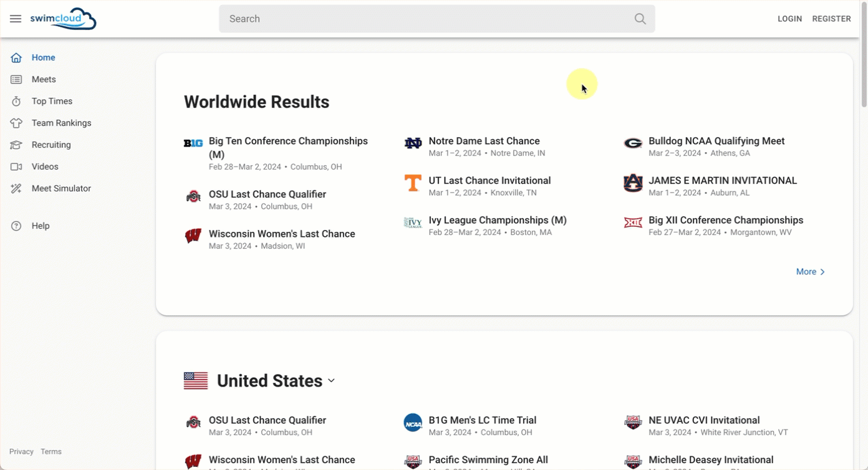This screenshot has width=868, height=470.
Task: Click the Team Rankings shirt icon
Action: tap(16, 123)
